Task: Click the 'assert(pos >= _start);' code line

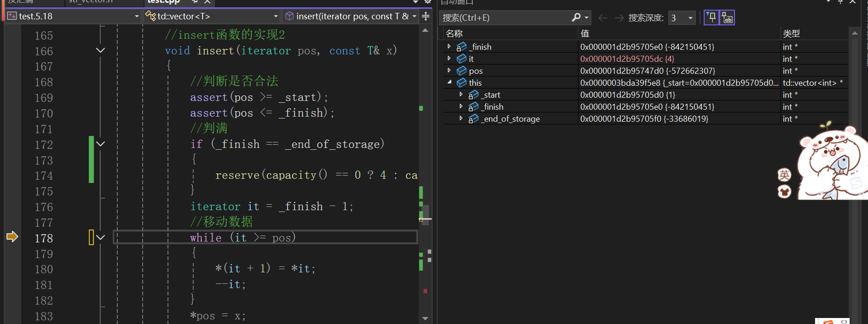Action: click(x=259, y=97)
